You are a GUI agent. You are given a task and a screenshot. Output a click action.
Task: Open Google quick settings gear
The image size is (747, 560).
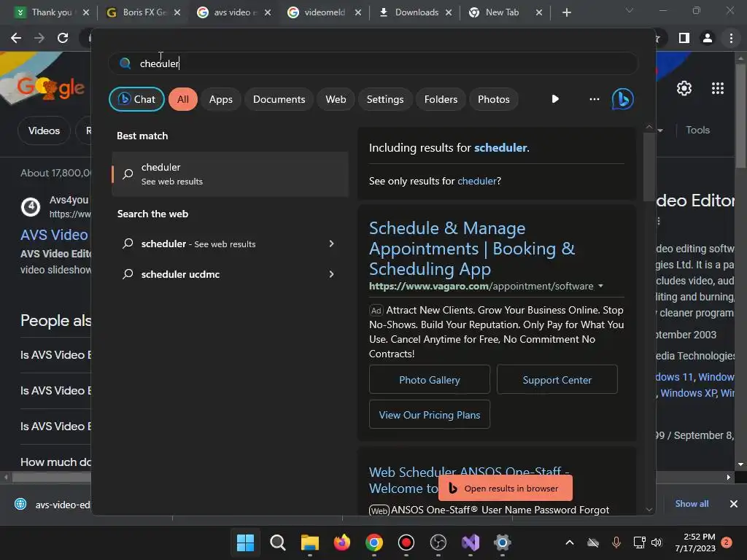(684, 88)
